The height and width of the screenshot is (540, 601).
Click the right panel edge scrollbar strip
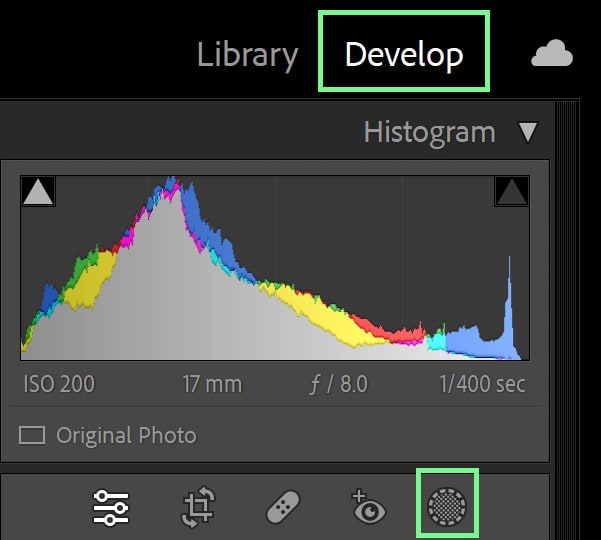click(x=567, y=320)
